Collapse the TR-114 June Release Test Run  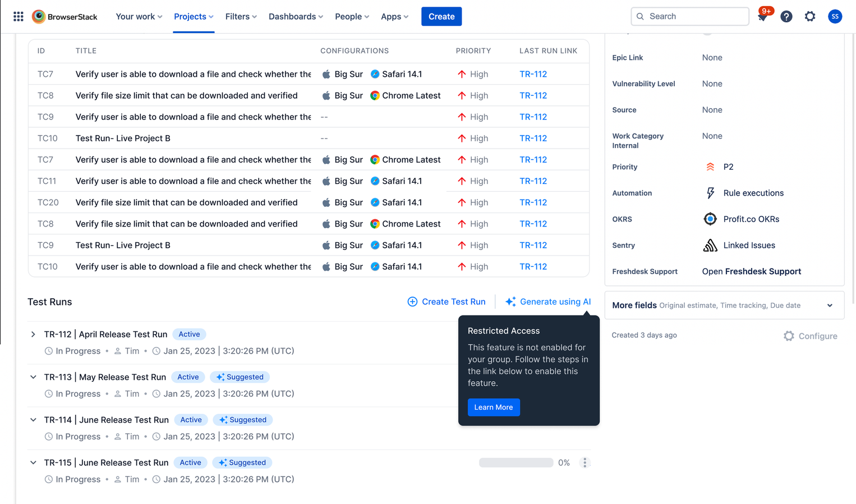[x=33, y=420]
